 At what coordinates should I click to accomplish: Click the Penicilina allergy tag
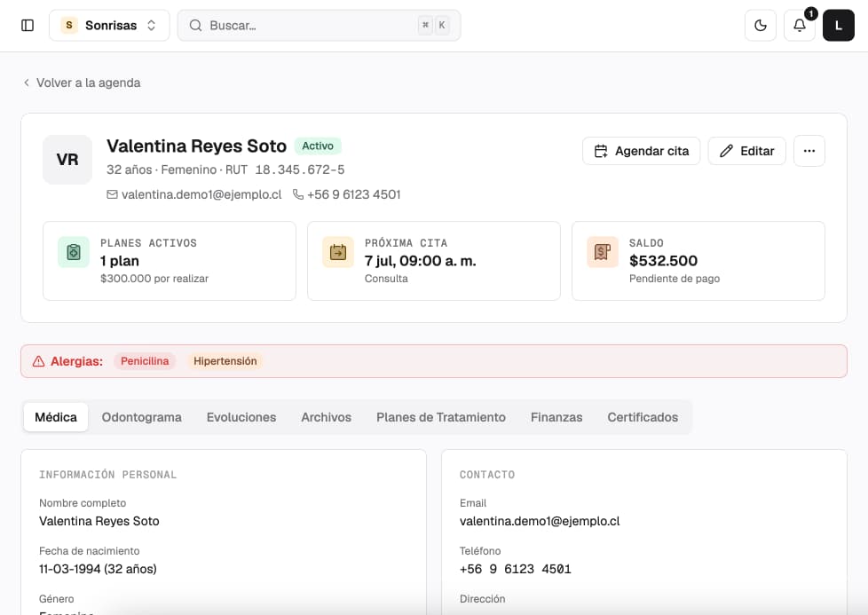(x=145, y=361)
